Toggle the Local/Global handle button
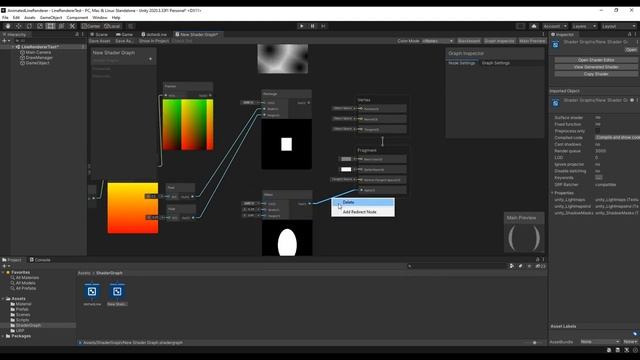Screen dimensions: 640x360 [112, 26]
